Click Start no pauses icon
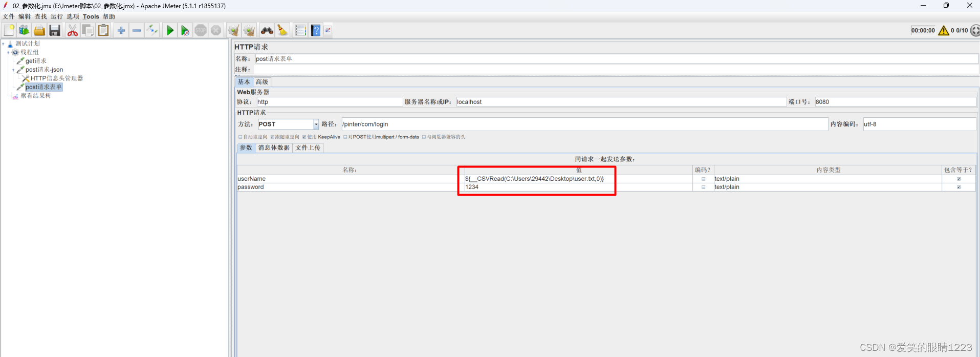This screenshot has width=980, height=357. point(185,30)
